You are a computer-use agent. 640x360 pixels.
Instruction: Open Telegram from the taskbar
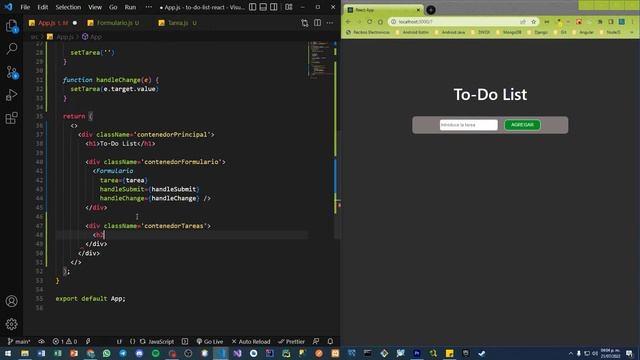coord(123,353)
